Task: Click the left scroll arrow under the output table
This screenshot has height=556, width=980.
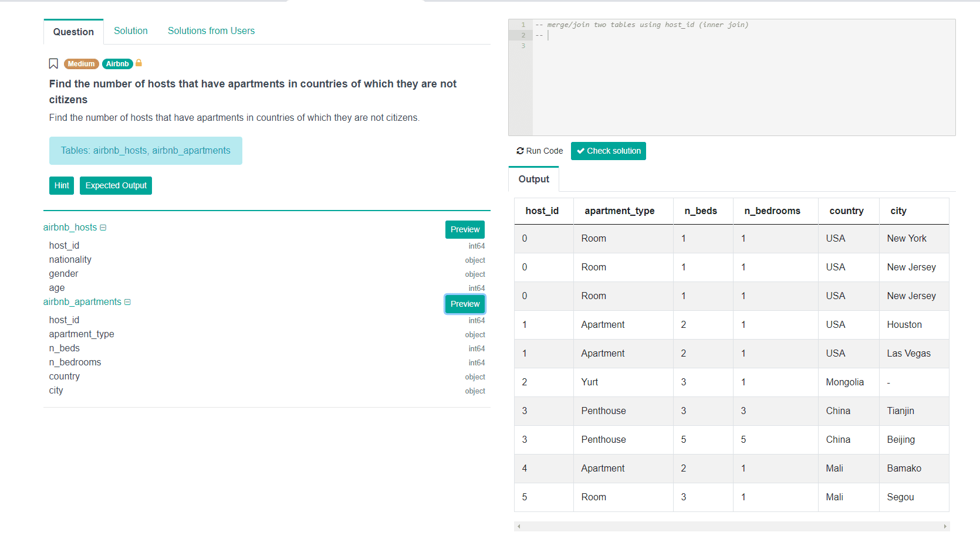Action: point(519,526)
